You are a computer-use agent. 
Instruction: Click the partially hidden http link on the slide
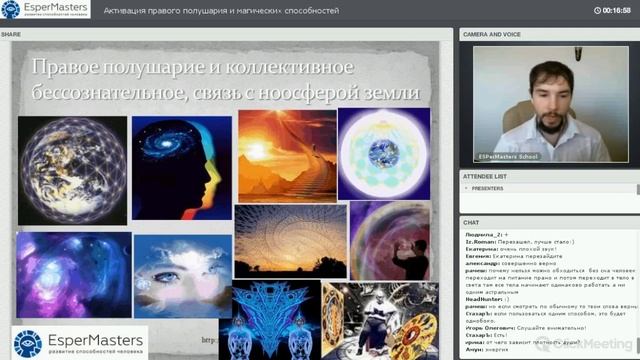210,340
